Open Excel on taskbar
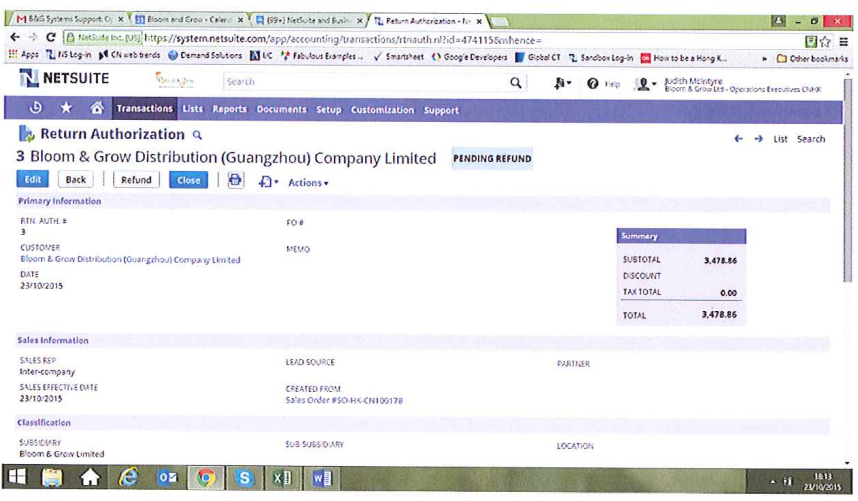The image size is (858, 501). click(282, 478)
